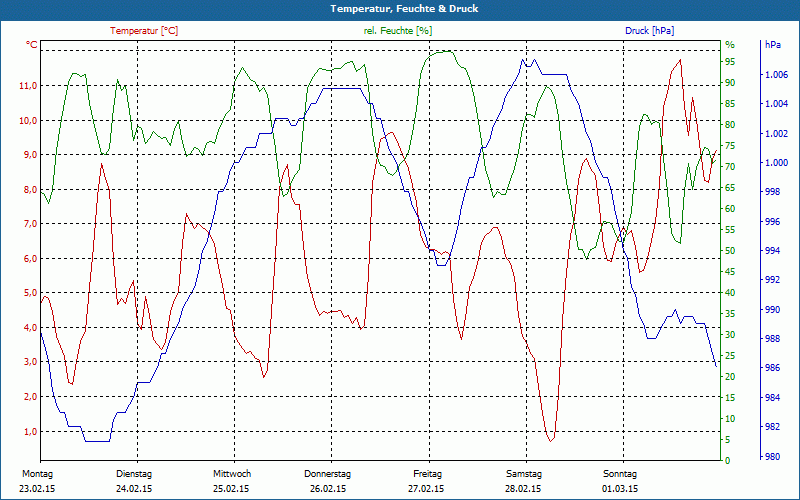Click the "996" pressure axis value
The height and width of the screenshot is (500, 800).
point(772,222)
